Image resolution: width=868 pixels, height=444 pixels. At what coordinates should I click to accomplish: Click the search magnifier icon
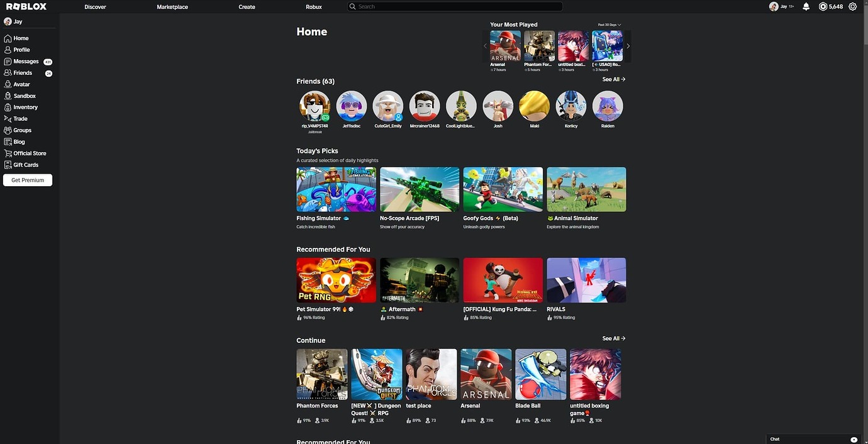[x=353, y=6]
